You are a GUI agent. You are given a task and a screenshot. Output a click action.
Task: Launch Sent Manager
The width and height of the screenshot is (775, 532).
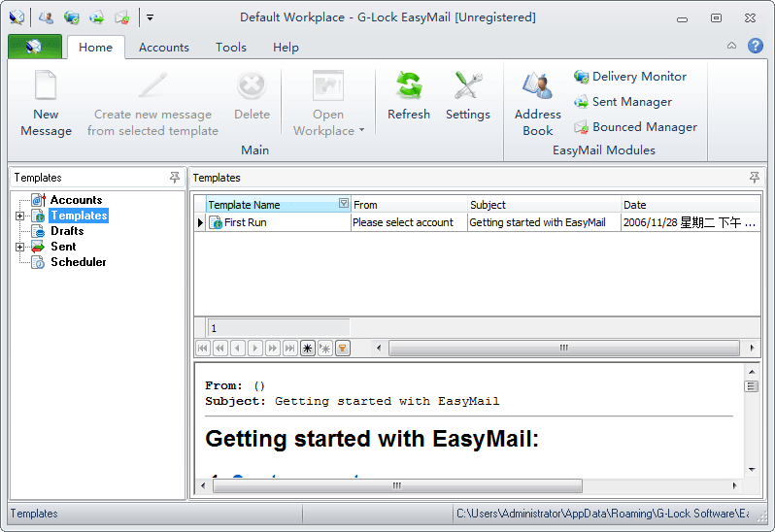(x=623, y=102)
